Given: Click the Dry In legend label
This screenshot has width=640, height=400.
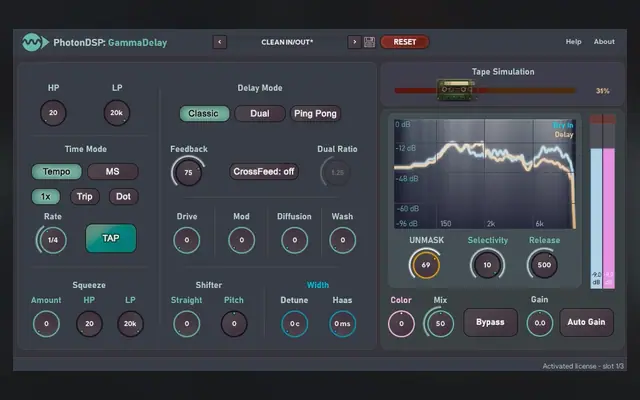Looking at the screenshot, I should [x=563, y=125].
